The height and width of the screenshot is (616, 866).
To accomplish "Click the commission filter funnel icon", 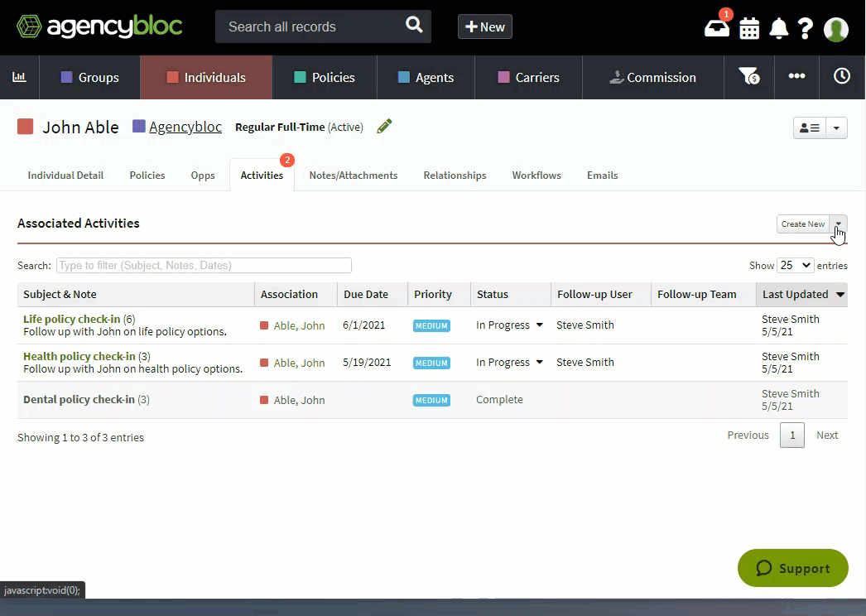I will [748, 77].
